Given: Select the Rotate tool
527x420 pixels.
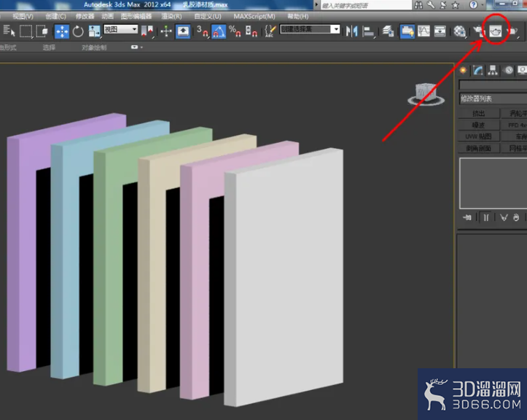Looking at the screenshot, I should tap(78, 31).
